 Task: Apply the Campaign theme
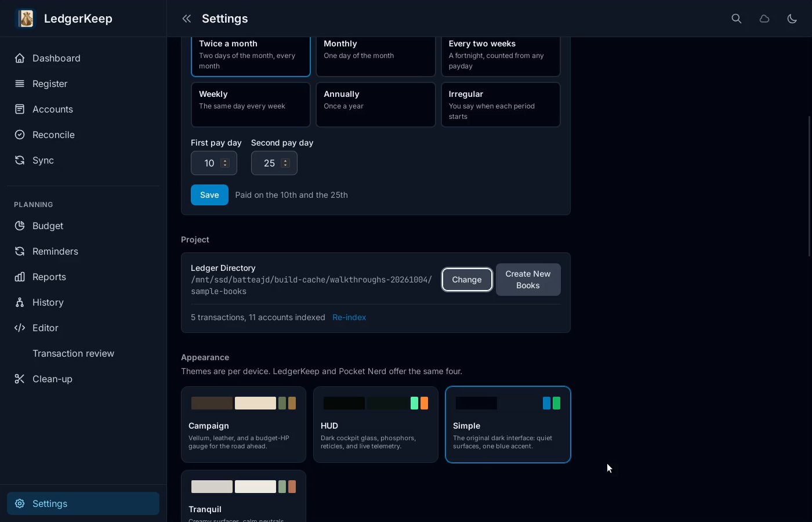[244, 425]
